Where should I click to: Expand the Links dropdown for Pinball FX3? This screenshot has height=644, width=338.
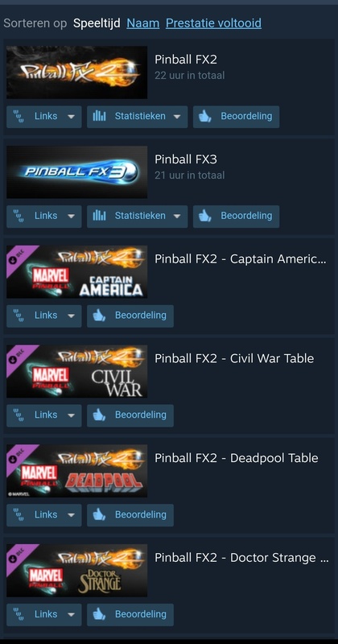(44, 216)
